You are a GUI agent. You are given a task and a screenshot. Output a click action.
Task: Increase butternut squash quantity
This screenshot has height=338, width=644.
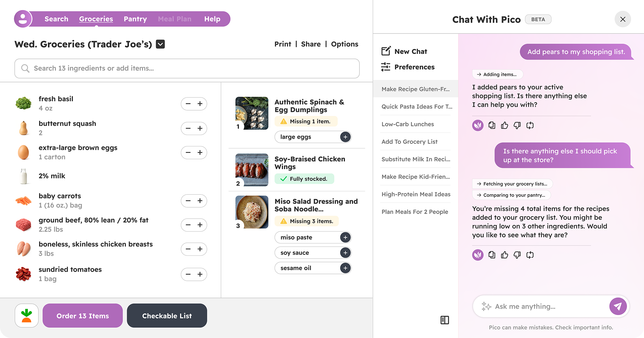(200, 128)
